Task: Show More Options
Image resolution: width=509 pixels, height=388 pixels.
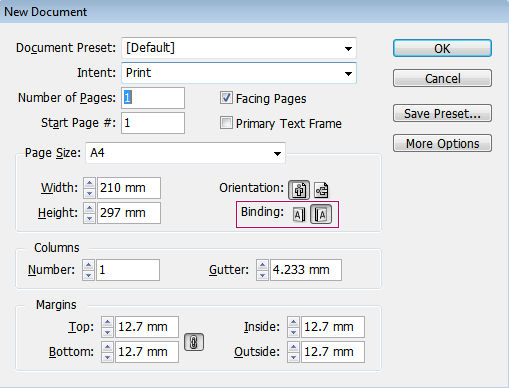Action: (442, 143)
